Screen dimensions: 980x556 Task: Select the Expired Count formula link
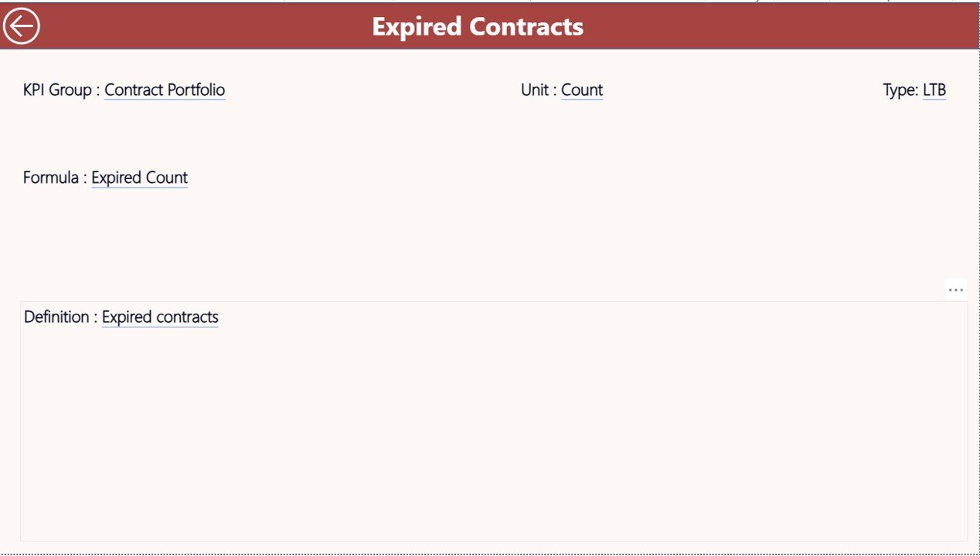point(139,178)
